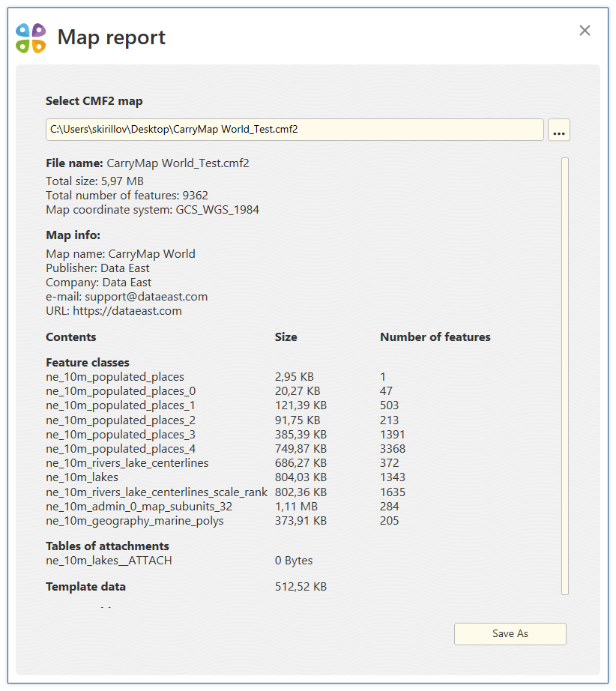Click the feature count 1343

point(392,477)
